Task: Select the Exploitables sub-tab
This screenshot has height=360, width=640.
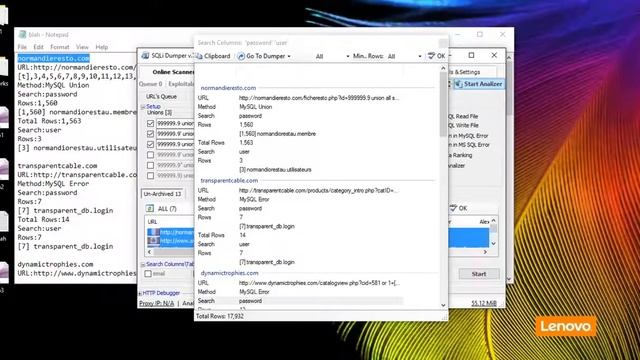Action: click(181, 84)
